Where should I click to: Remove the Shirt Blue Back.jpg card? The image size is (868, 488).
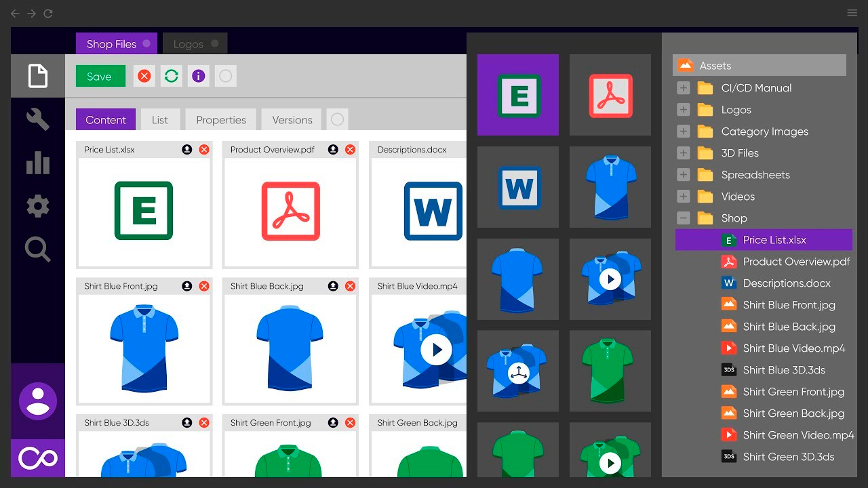(350, 287)
